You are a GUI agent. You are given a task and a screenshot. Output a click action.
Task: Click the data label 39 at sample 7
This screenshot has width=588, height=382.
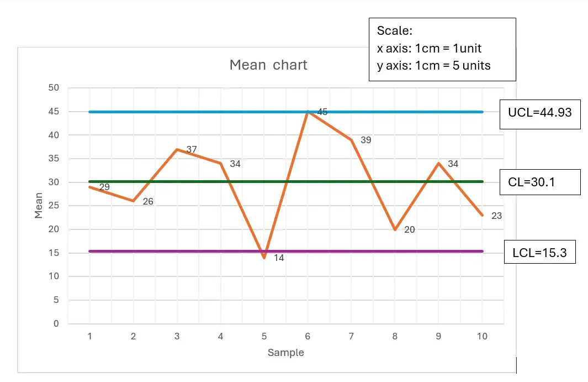tap(365, 140)
